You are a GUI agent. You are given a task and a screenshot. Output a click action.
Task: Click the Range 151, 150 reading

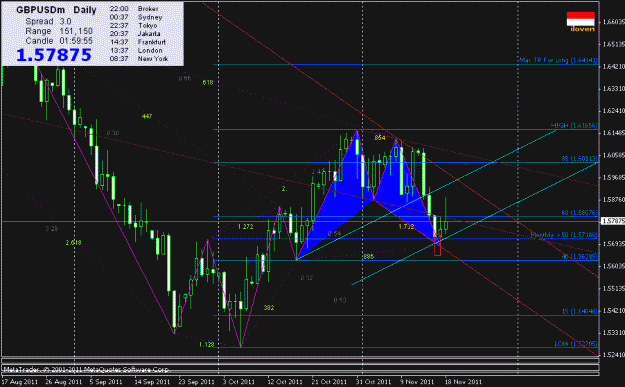point(59,31)
